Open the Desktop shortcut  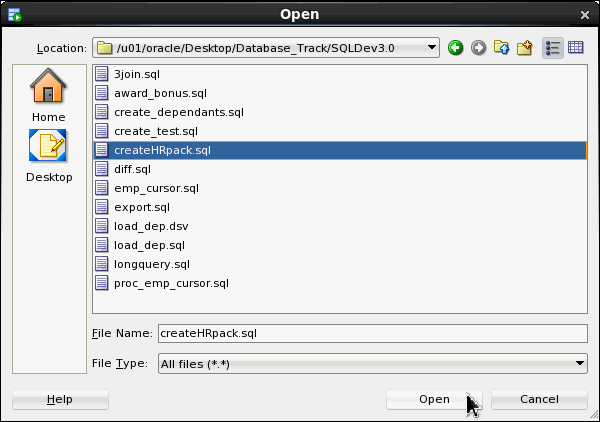pos(49,156)
